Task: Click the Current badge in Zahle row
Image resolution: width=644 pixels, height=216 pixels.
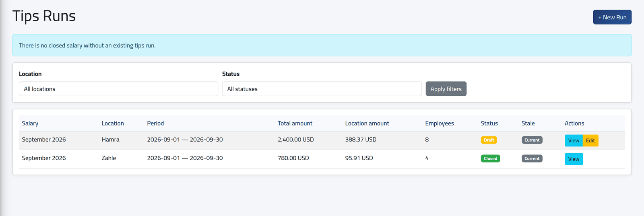Action: point(532,158)
